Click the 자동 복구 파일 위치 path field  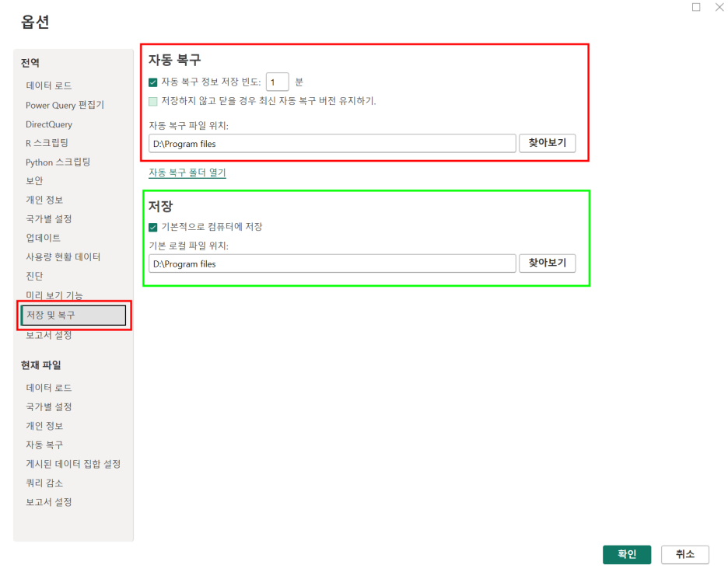(332, 143)
